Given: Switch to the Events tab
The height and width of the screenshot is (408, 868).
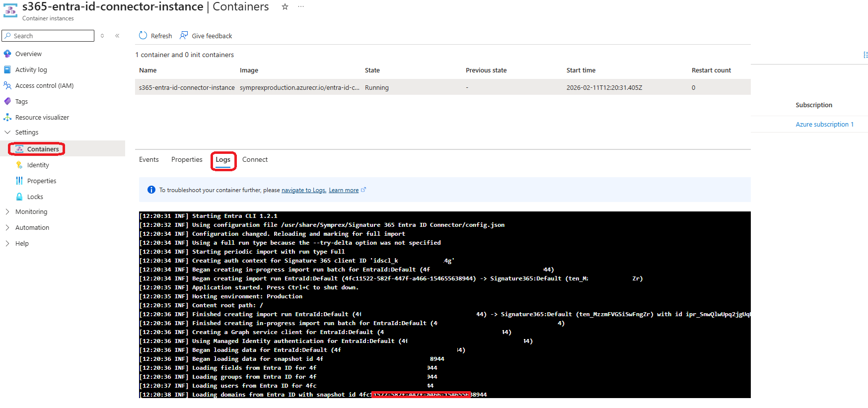Looking at the screenshot, I should (x=149, y=159).
